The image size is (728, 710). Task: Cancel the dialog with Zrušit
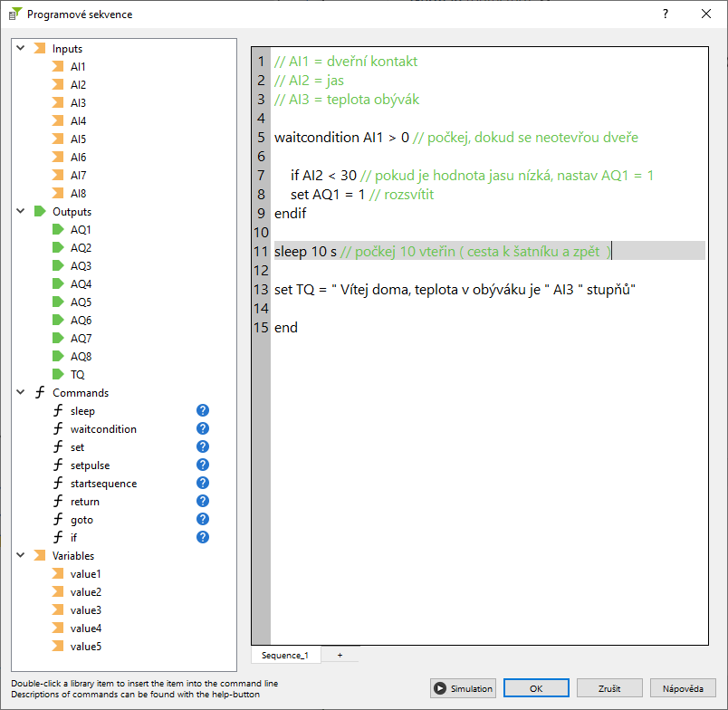[x=609, y=688]
